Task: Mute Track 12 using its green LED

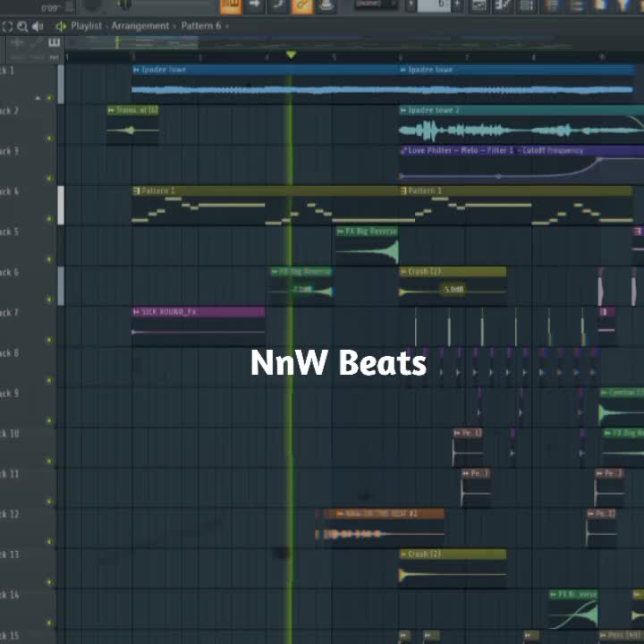Action: coord(49,542)
